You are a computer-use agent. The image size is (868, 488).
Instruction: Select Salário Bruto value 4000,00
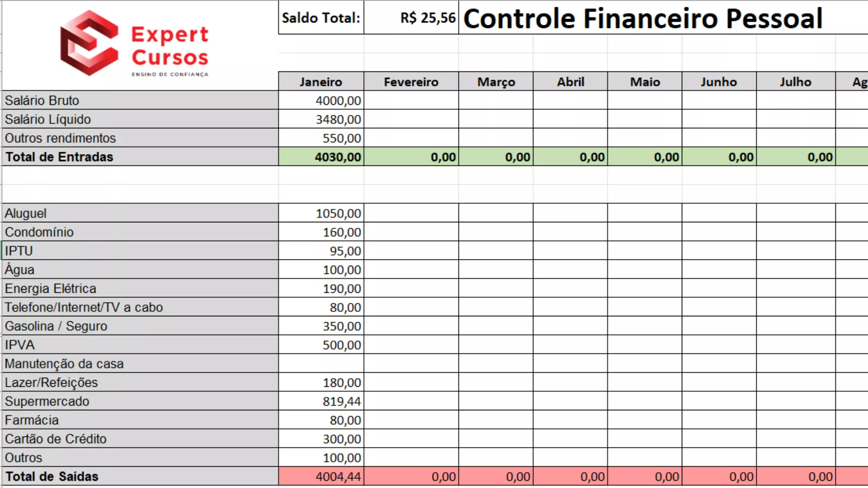321,100
